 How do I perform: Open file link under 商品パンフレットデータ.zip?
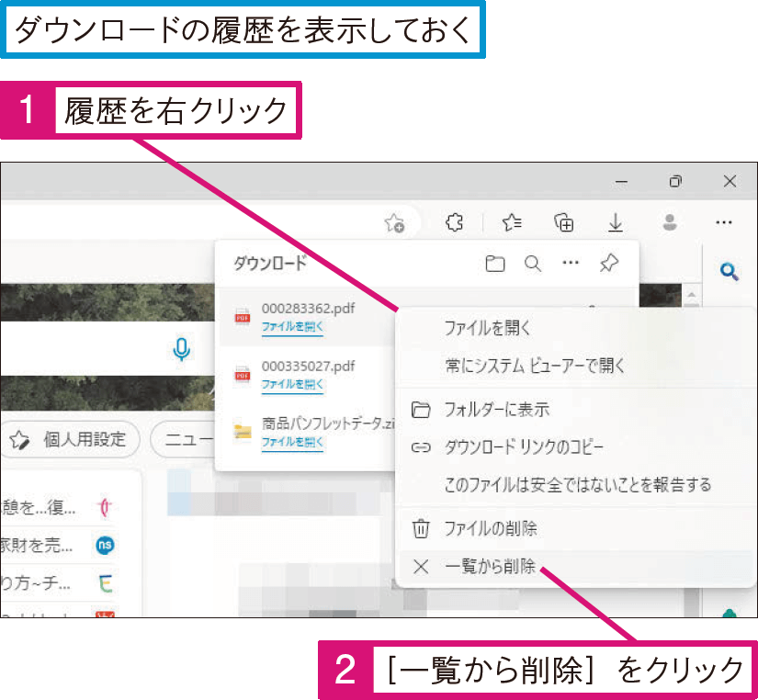pos(292,443)
